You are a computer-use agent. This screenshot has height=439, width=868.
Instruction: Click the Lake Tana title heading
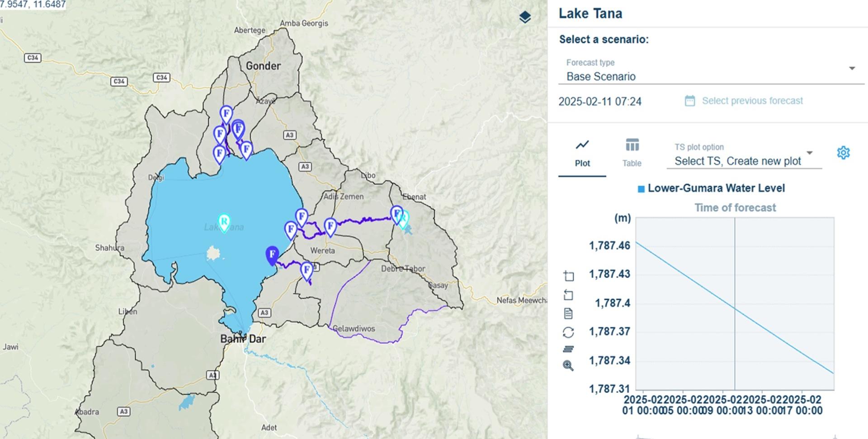point(590,14)
